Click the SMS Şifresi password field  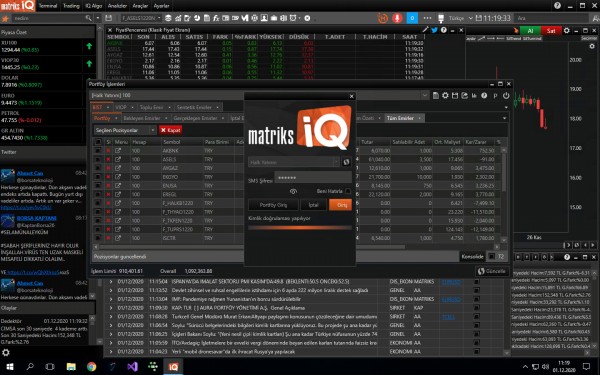pyautogui.click(x=313, y=178)
